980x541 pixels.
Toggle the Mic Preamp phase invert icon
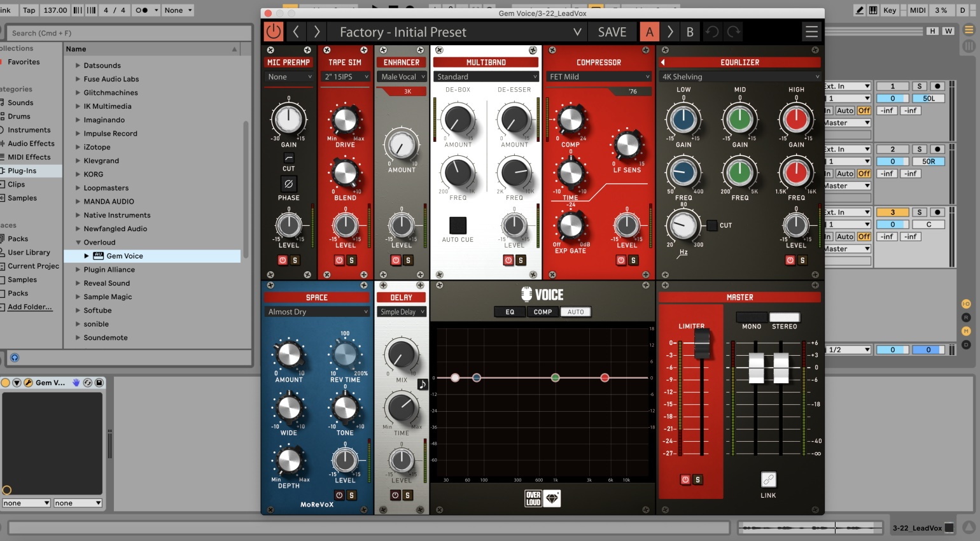(288, 184)
